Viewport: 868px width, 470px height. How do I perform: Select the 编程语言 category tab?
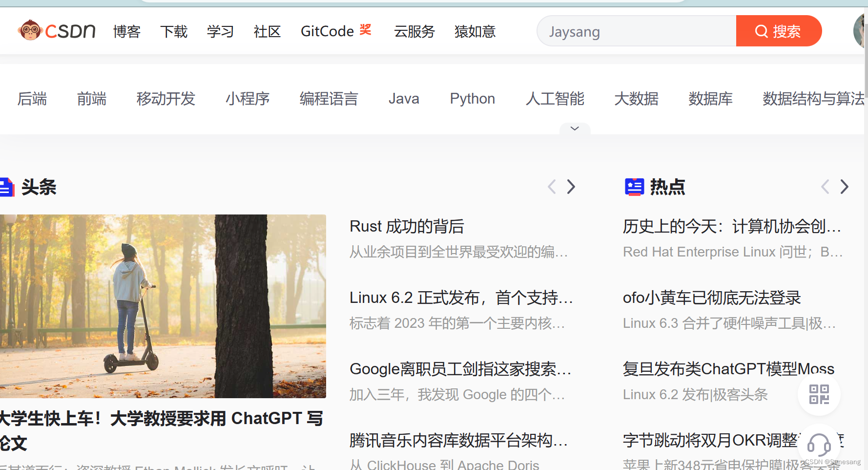(x=329, y=99)
